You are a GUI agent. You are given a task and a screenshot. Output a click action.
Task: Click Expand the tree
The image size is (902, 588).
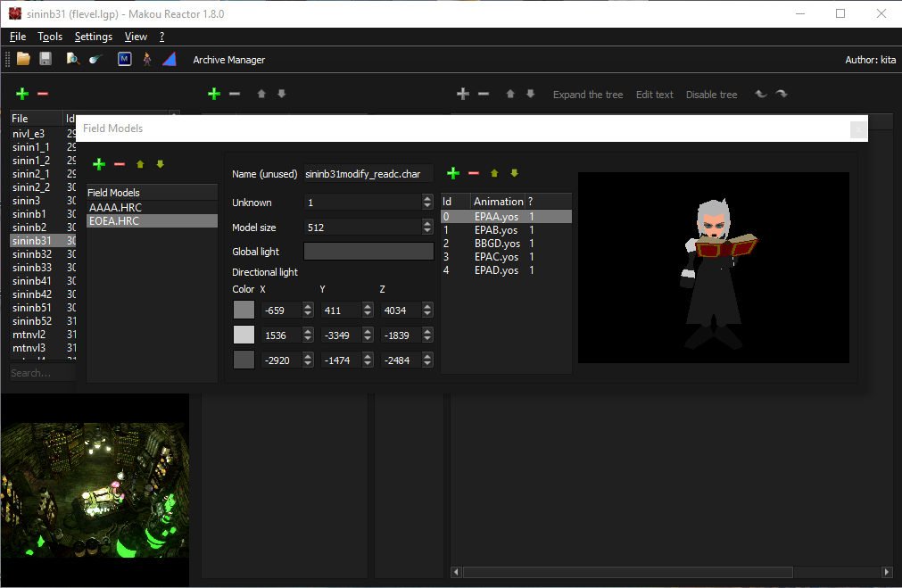click(588, 95)
